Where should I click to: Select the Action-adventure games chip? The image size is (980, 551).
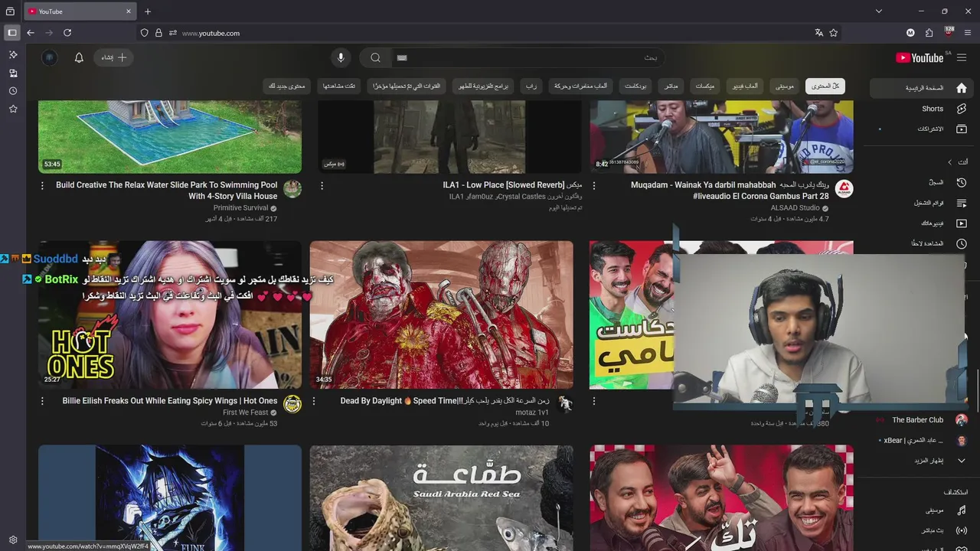tap(580, 86)
